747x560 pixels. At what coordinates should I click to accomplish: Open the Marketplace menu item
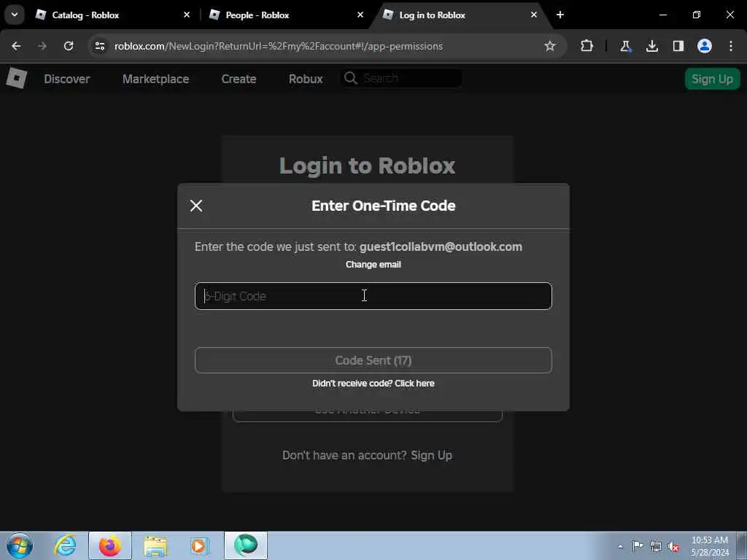(156, 79)
